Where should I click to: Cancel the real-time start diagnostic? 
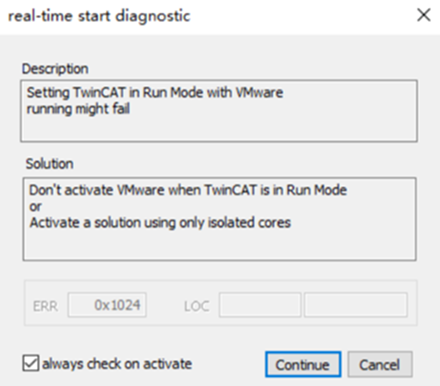pos(380,364)
